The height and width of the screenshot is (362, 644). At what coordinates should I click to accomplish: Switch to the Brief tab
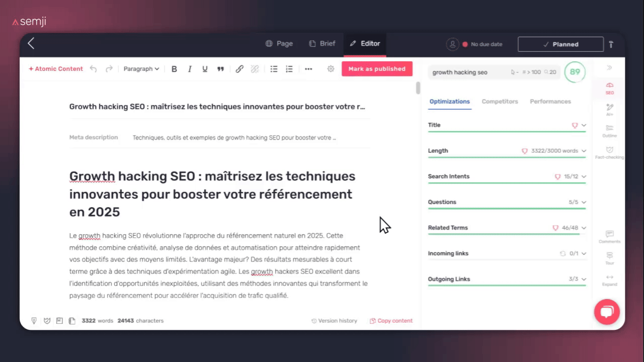tap(322, 44)
